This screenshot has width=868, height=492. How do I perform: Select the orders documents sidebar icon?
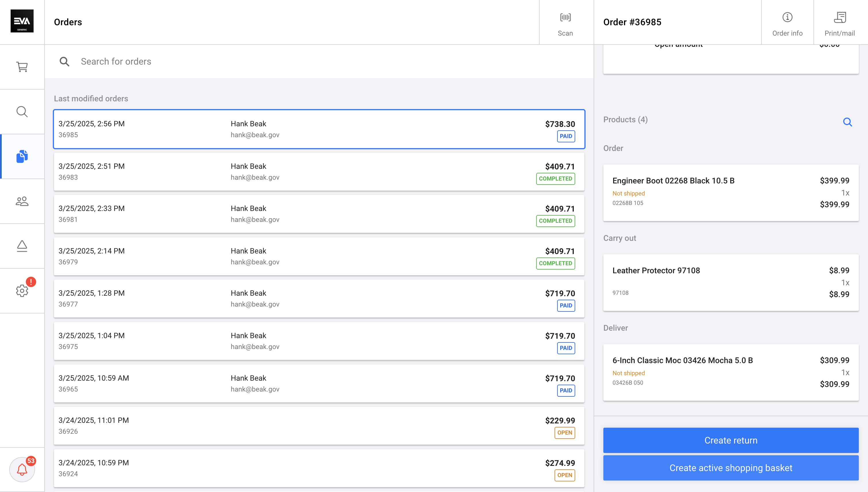point(22,156)
